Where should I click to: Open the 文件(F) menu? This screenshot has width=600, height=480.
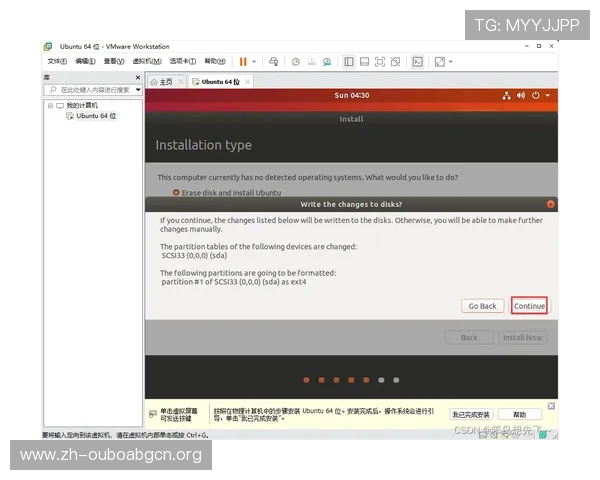57,61
